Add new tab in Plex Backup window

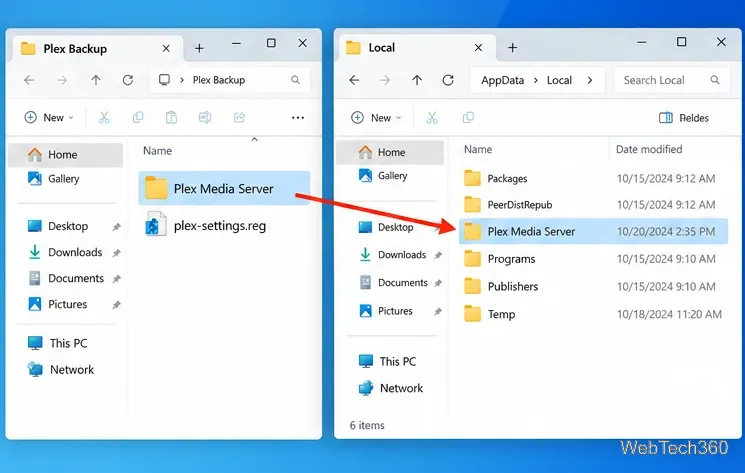pos(199,48)
